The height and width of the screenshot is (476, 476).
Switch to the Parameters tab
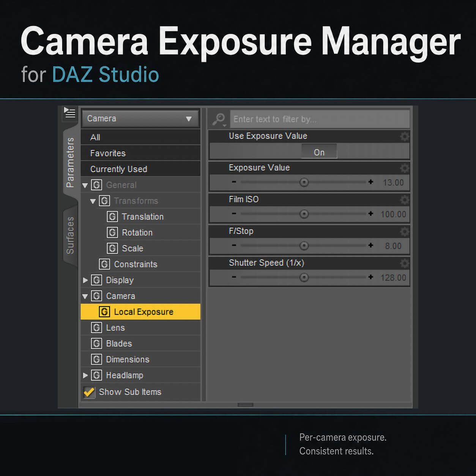pyautogui.click(x=70, y=162)
